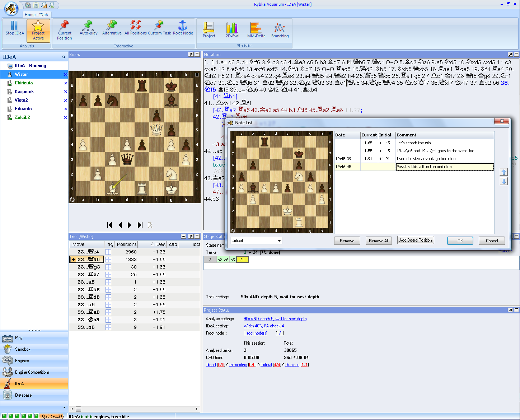Expand sidebar configure buttons arrow
The height and width of the screenshot is (420, 520).
tap(64, 407)
